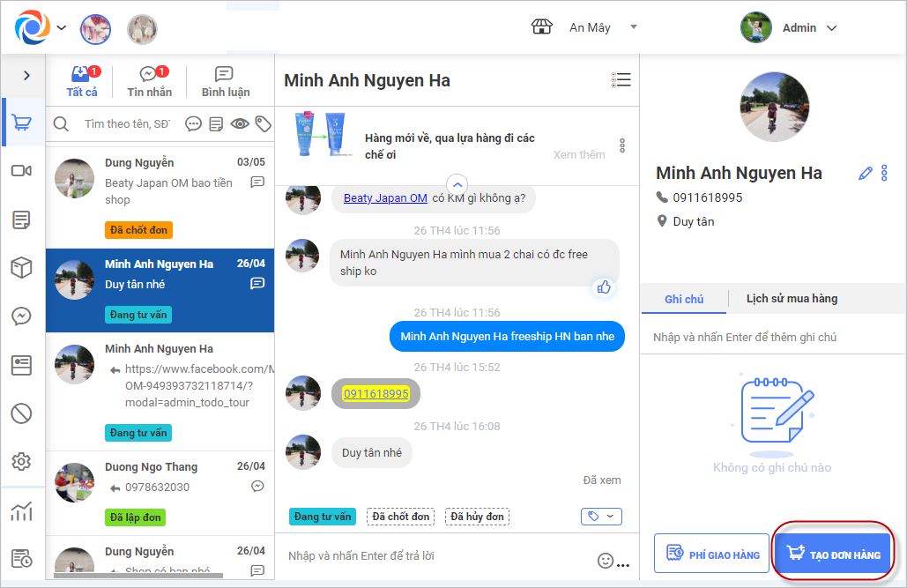Click the shop storefront icon
The width and height of the screenshot is (907, 588).
click(542, 27)
